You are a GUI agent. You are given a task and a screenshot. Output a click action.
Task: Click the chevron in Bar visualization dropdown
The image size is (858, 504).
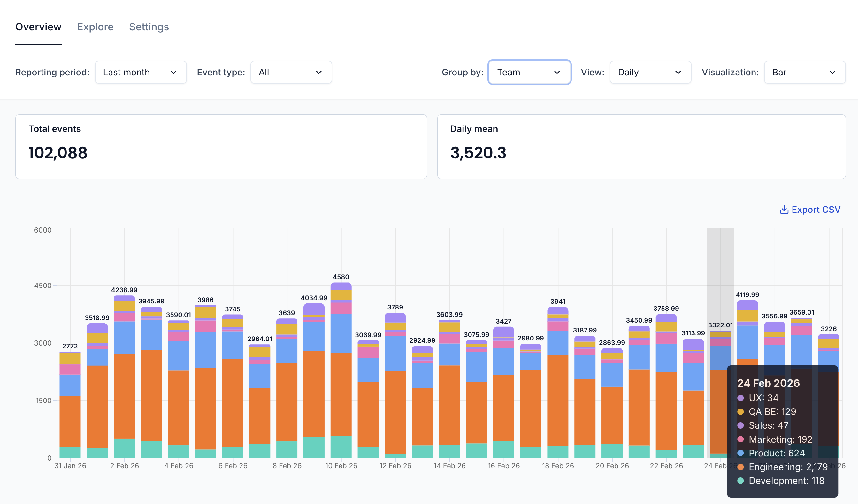(832, 72)
